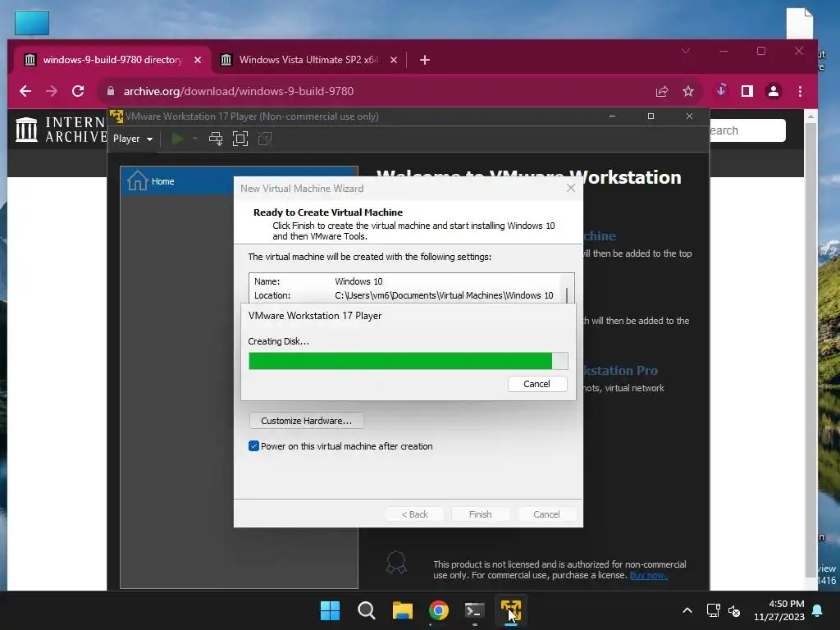Click the Buy now link

click(648, 575)
